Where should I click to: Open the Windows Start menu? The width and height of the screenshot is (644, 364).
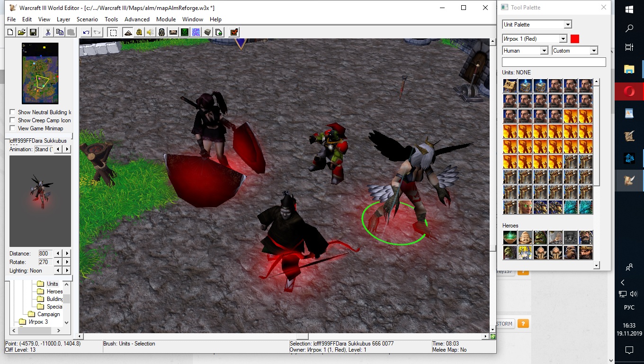pos(629,9)
